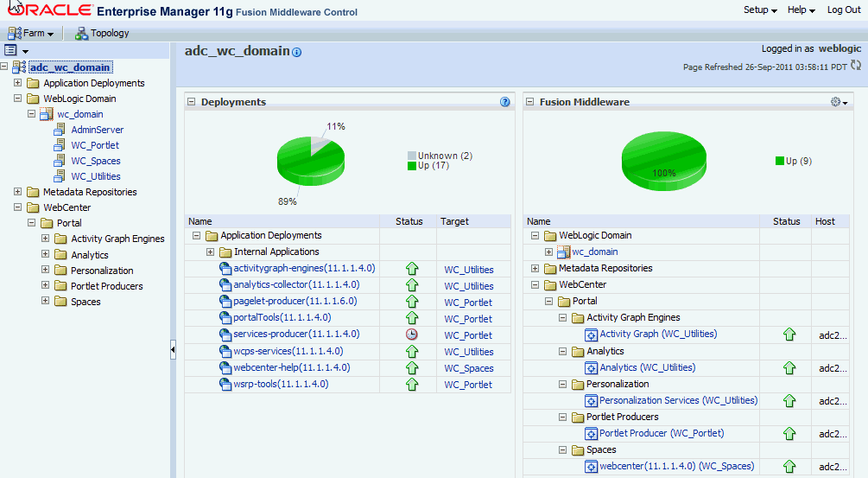The image size is (868, 478).
Task: Click the green Up (9) legend swatch
Action: coord(780,161)
